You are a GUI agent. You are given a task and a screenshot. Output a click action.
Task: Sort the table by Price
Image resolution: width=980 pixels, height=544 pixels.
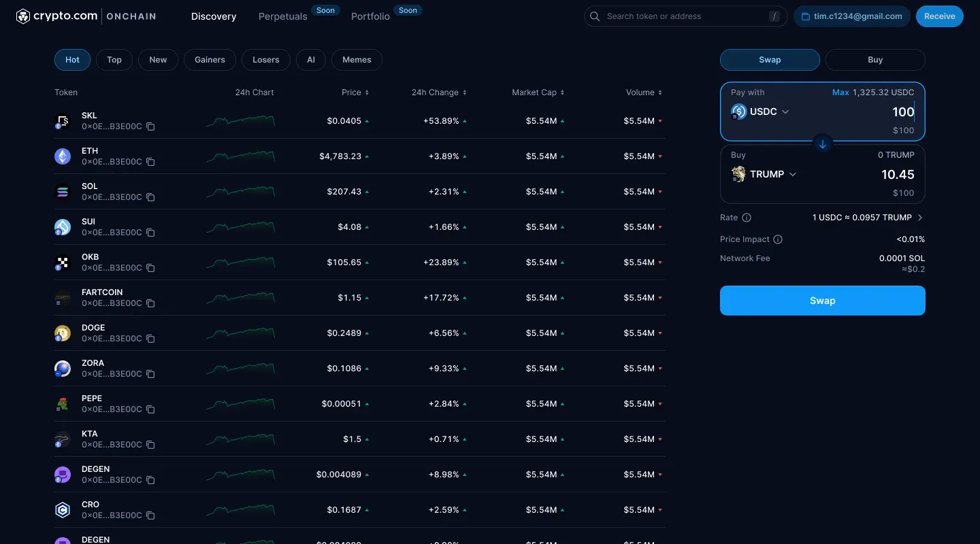[355, 92]
